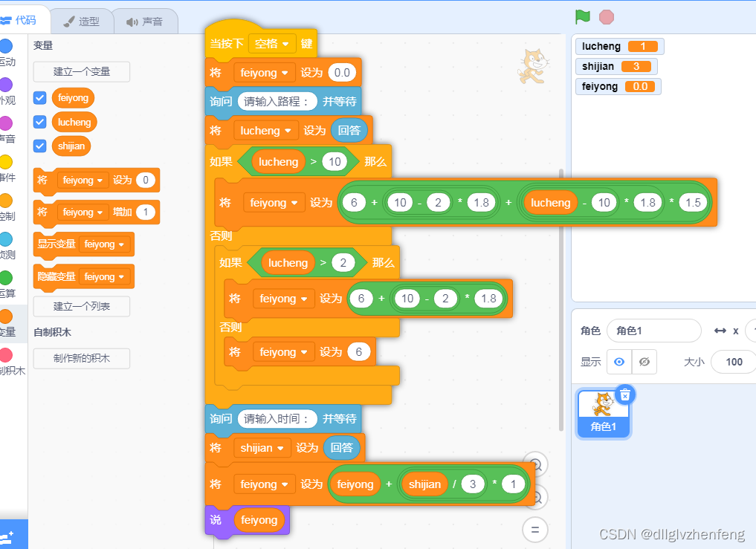Image resolution: width=756 pixels, height=549 pixels.
Task: Switch to the 声音 tab
Action: [145, 22]
